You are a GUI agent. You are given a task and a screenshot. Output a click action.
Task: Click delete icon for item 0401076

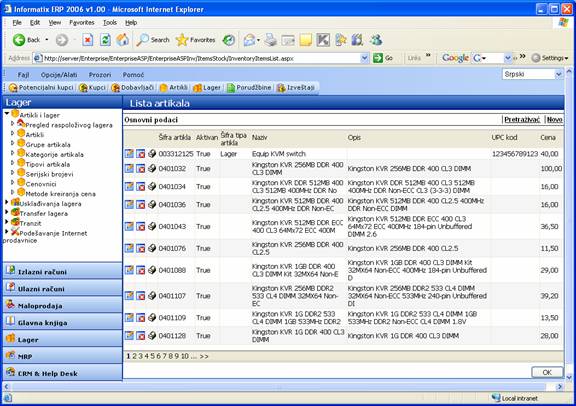[x=140, y=248]
